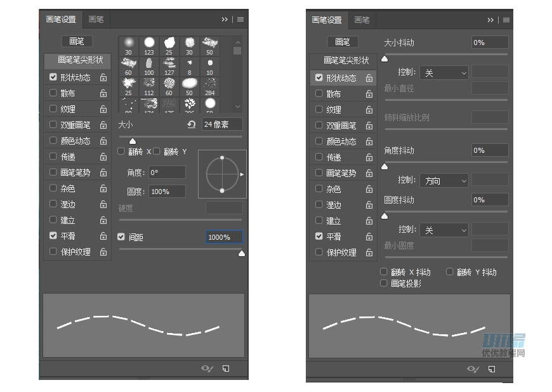
Task: Open panel menu icon of left panel
Action: coord(240,20)
